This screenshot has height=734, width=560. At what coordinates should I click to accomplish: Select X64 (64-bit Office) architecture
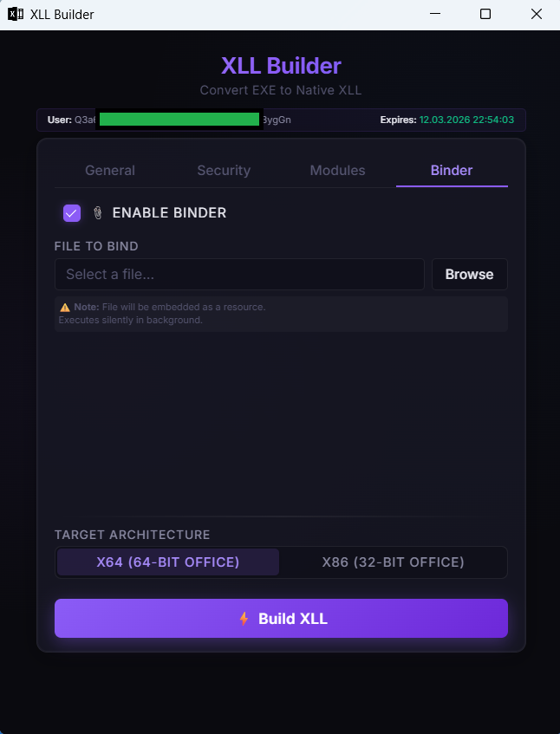pyautogui.click(x=168, y=562)
